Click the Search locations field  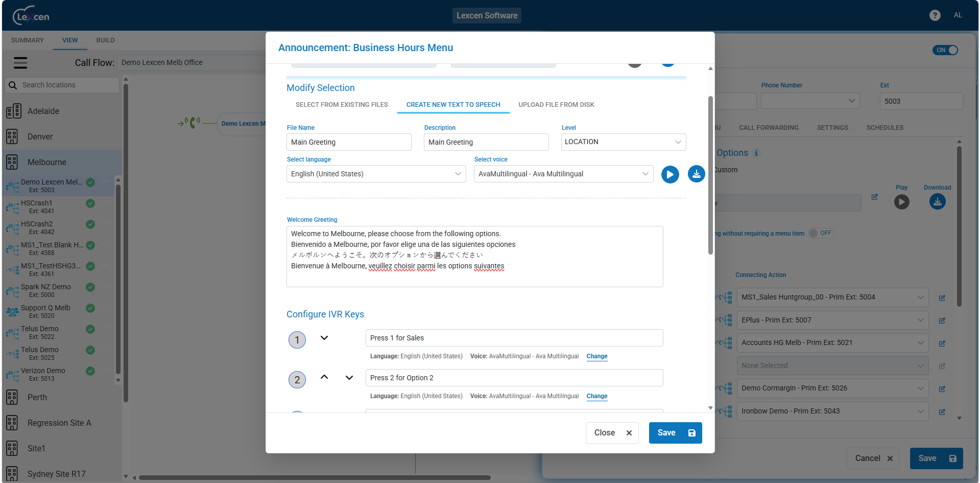pos(62,85)
